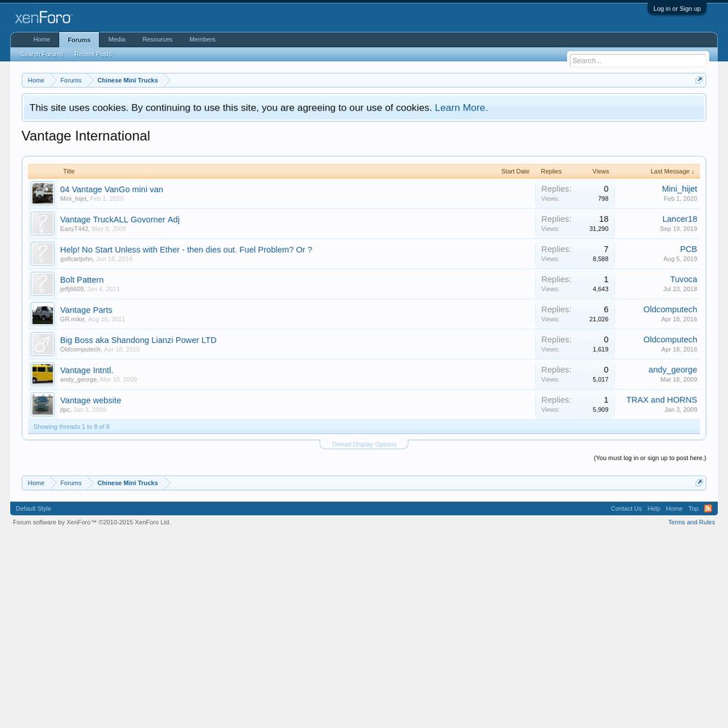Open the cookies Learn More link

[x=461, y=108]
